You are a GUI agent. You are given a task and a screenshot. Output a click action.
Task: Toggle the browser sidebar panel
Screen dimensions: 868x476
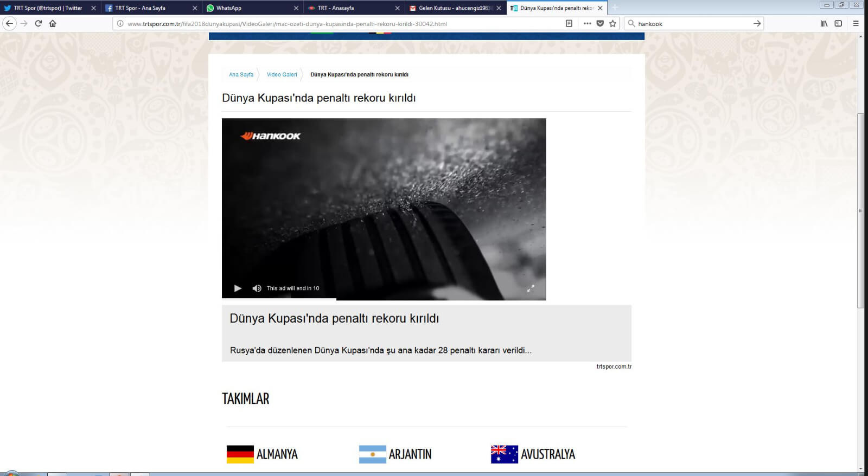(838, 23)
